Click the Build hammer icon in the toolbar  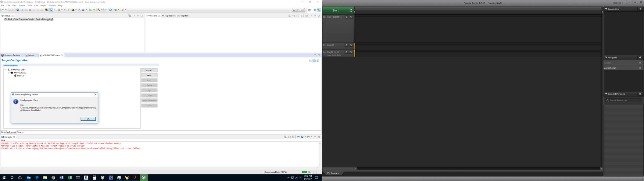coord(99,10)
